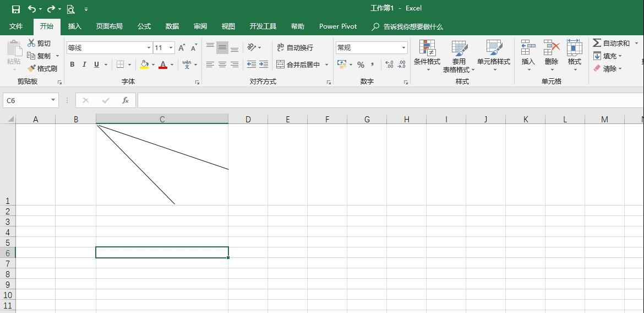Viewport: 644px width, 313px height.
Task: Click the Save icon in quick access toolbar
Action: [16, 9]
